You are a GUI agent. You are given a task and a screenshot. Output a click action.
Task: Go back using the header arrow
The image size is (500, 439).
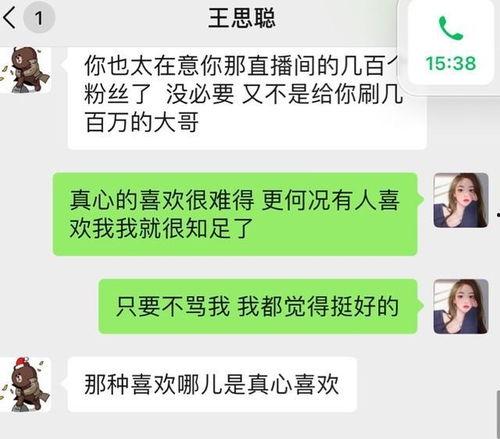(x=9, y=17)
